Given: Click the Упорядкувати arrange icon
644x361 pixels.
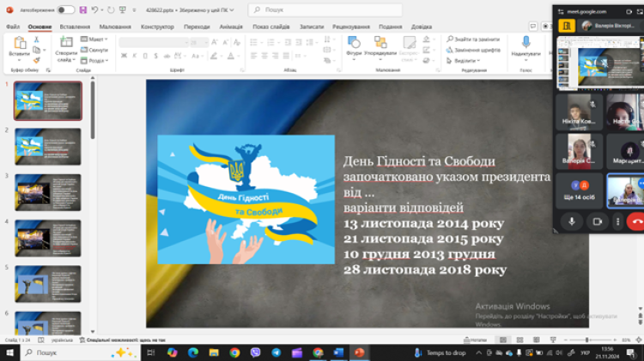Looking at the screenshot, I should point(380,46).
